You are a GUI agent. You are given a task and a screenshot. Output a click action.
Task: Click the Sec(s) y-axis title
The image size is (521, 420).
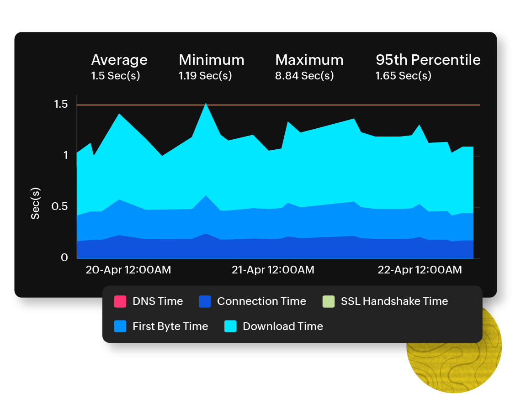point(36,203)
